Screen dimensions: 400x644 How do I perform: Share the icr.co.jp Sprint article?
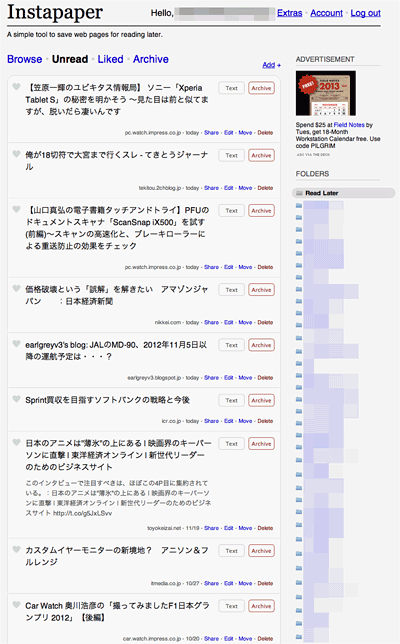pos(211,421)
